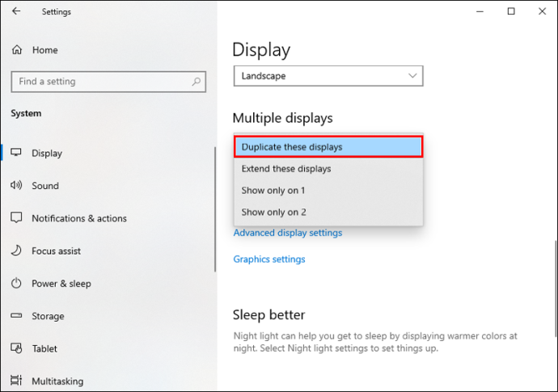
Task: Select Home label in sidebar
Action: click(44, 50)
